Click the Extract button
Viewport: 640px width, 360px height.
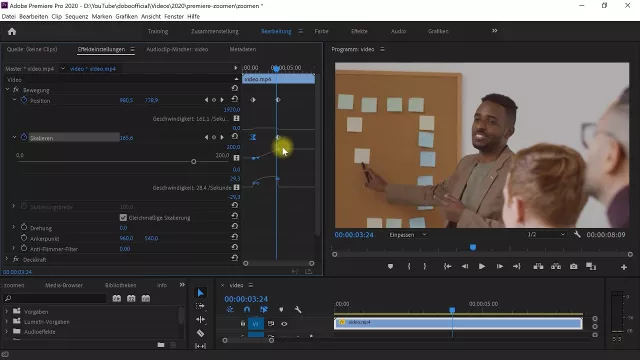click(x=556, y=267)
